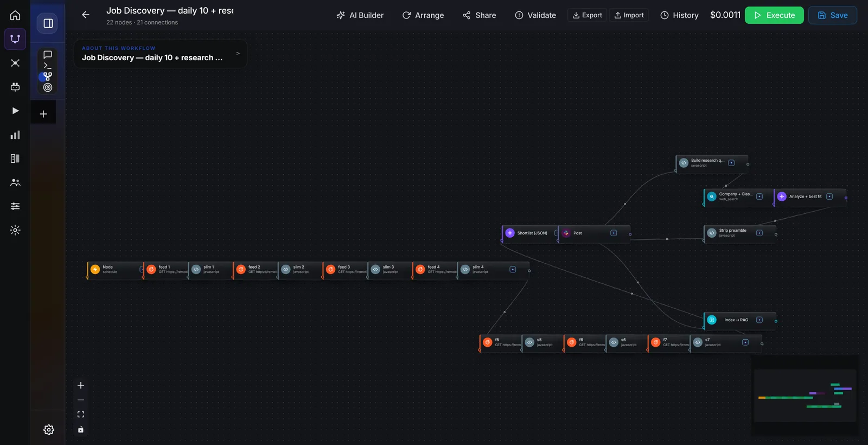The height and width of the screenshot is (445, 868).
Task: Click the Export button
Action: (587, 15)
